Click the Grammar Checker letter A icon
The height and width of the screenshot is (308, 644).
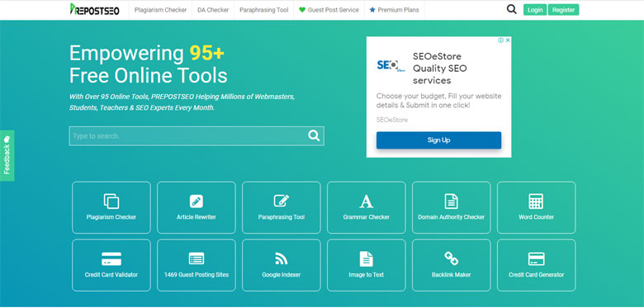coord(366,201)
